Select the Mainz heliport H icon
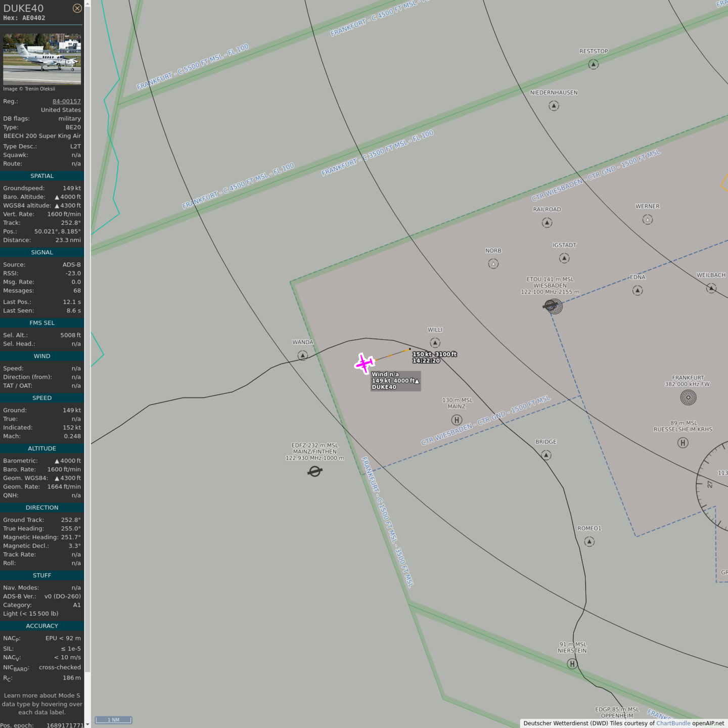This screenshot has height=728, width=728. tap(457, 420)
